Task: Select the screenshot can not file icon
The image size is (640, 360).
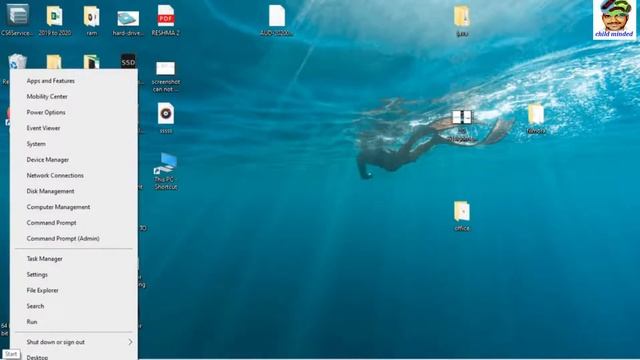Action: pyautogui.click(x=166, y=77)
